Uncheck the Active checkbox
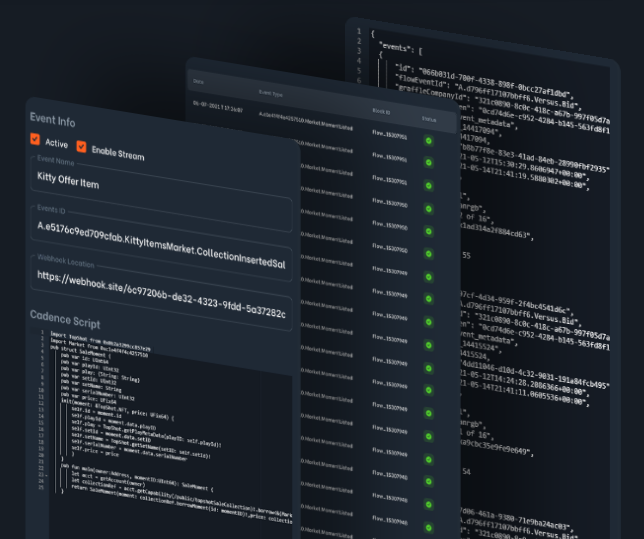The image size is (644, 539). click(36, 140)
